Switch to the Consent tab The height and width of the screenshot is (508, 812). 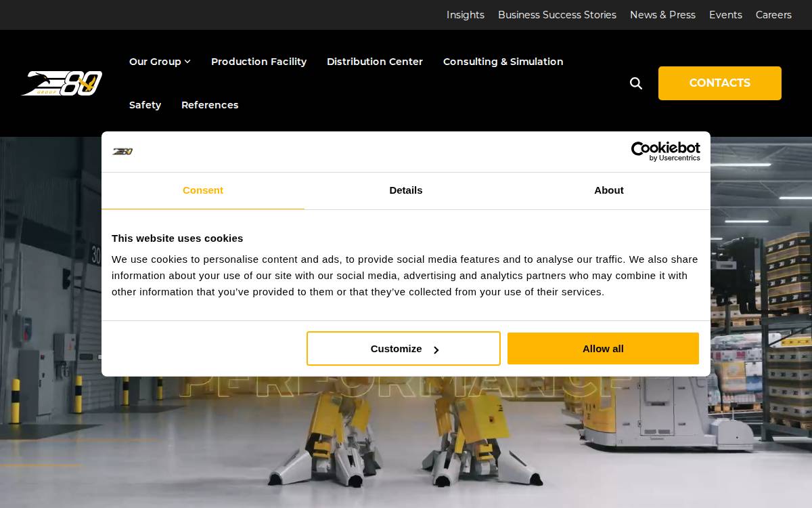[203, 190]
